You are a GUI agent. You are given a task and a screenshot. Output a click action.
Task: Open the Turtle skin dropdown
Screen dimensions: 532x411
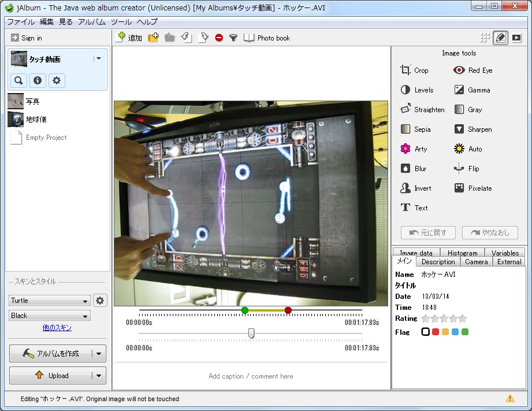(50, 300)
